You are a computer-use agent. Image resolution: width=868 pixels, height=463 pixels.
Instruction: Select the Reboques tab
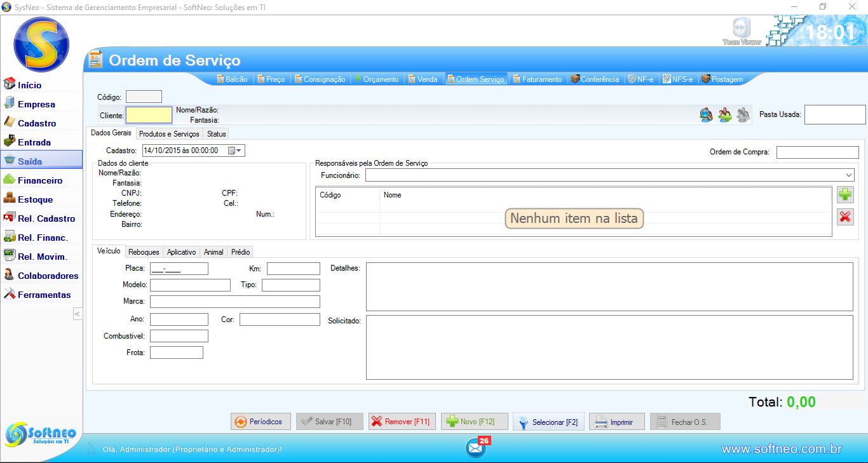[x=144, y=252]
